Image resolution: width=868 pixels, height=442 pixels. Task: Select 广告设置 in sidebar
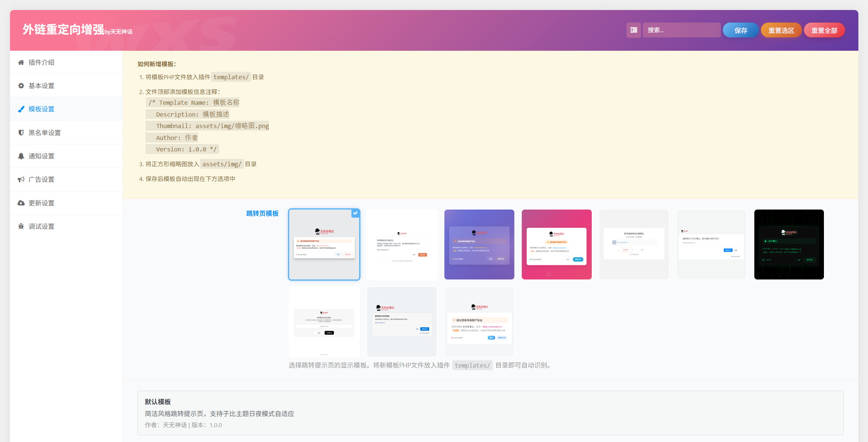(x=66, y=180)
